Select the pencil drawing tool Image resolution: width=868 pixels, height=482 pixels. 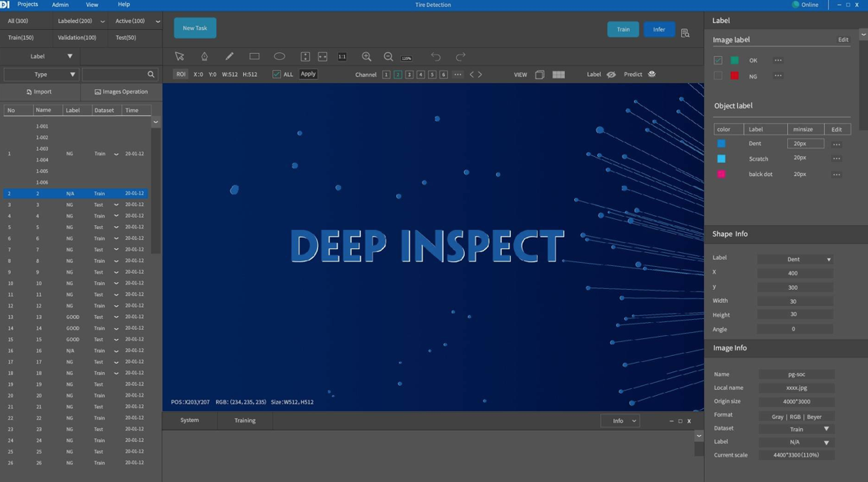pyautogui.click(x=229, y=56)
